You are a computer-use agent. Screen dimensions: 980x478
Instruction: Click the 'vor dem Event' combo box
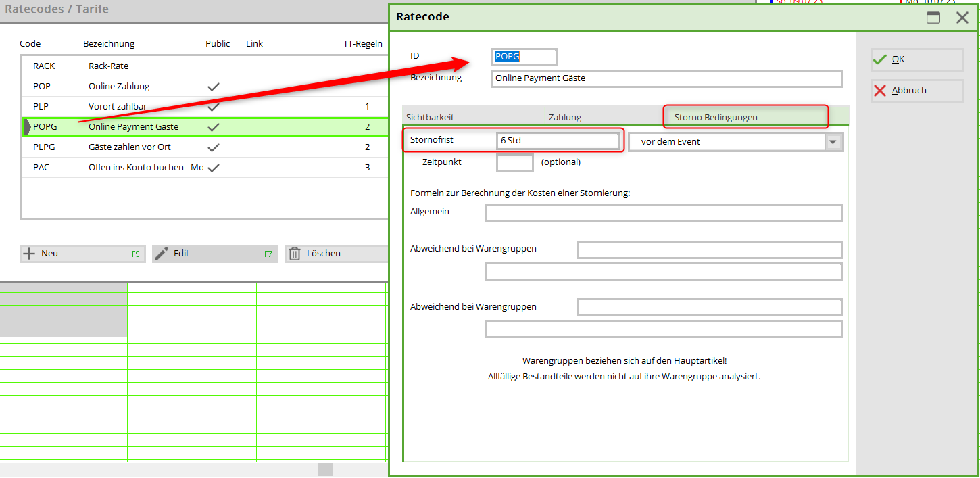click(x=727, y=142)
